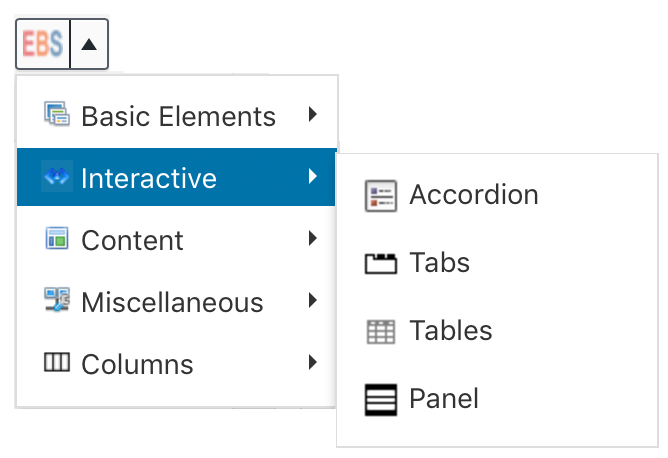Viewport: 668px width, 458px height.
Task: Click the Accordion icon
Action: (381, 196)
